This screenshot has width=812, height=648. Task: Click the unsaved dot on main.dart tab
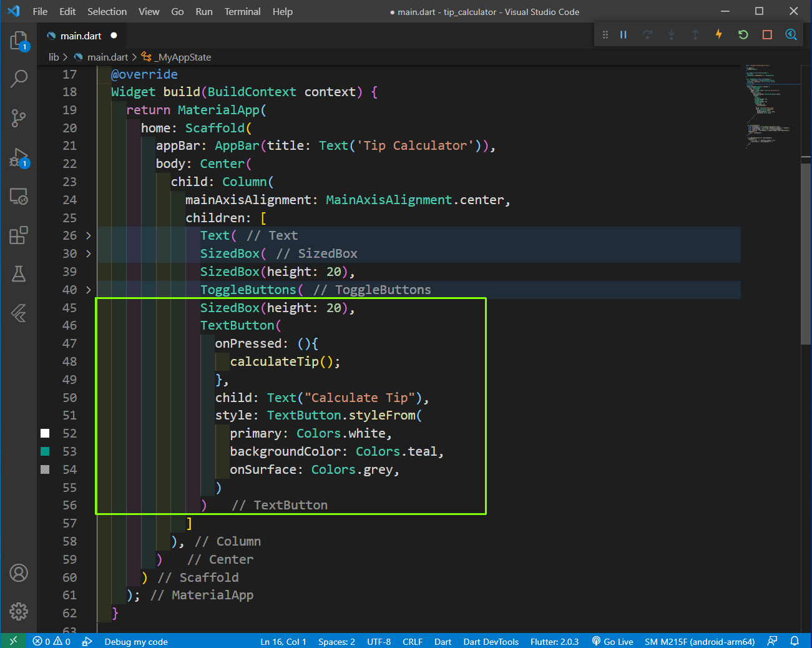114,36
